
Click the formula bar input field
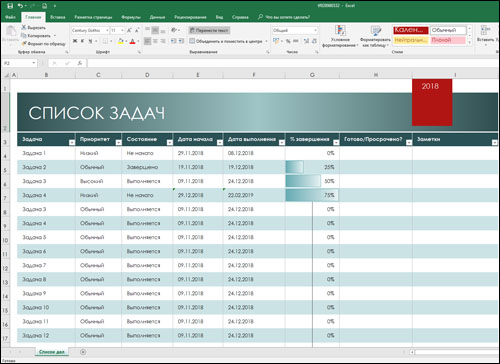point(293,63)
